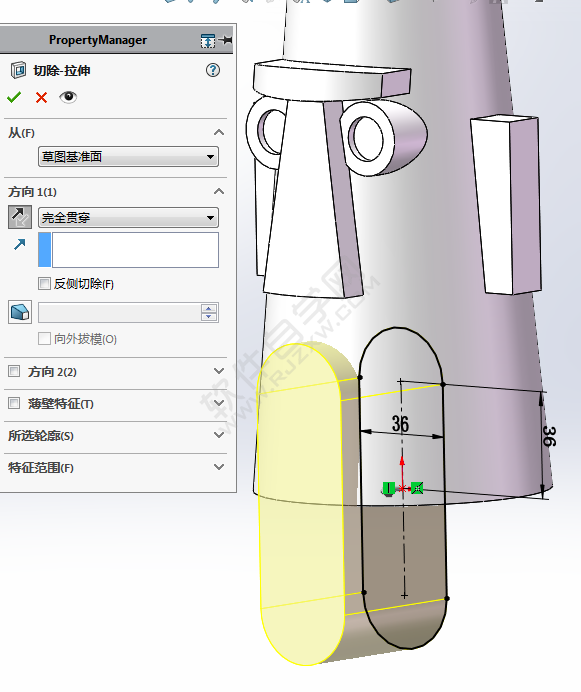Screen dimensions: 581x692
Task: Click the direction vector arrow icon
Action: coord(19,244)
